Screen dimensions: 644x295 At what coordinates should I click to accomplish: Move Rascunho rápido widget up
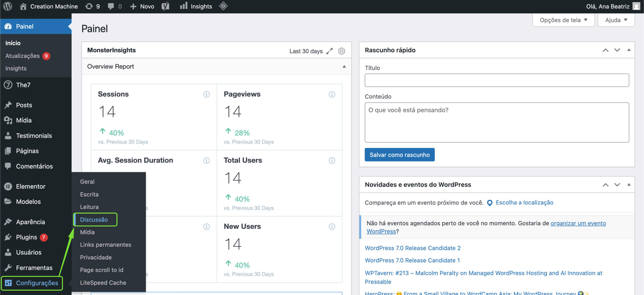[x=606, y=50]
